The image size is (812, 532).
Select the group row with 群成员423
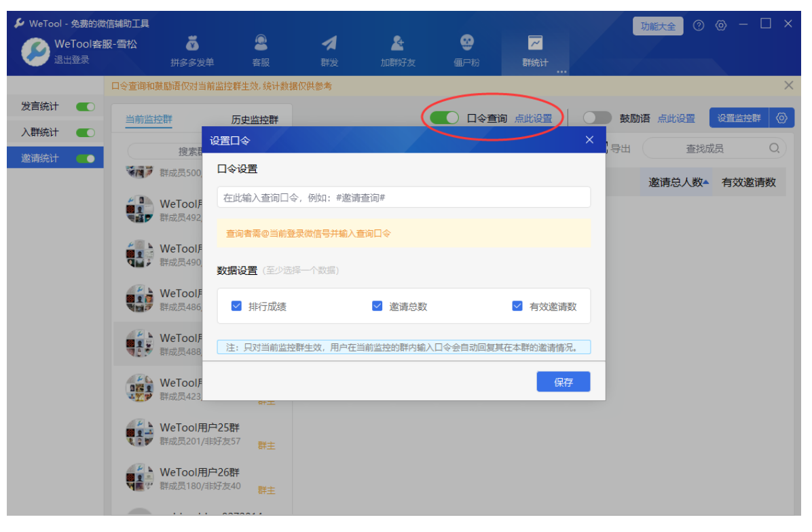(x=158, y=388)
